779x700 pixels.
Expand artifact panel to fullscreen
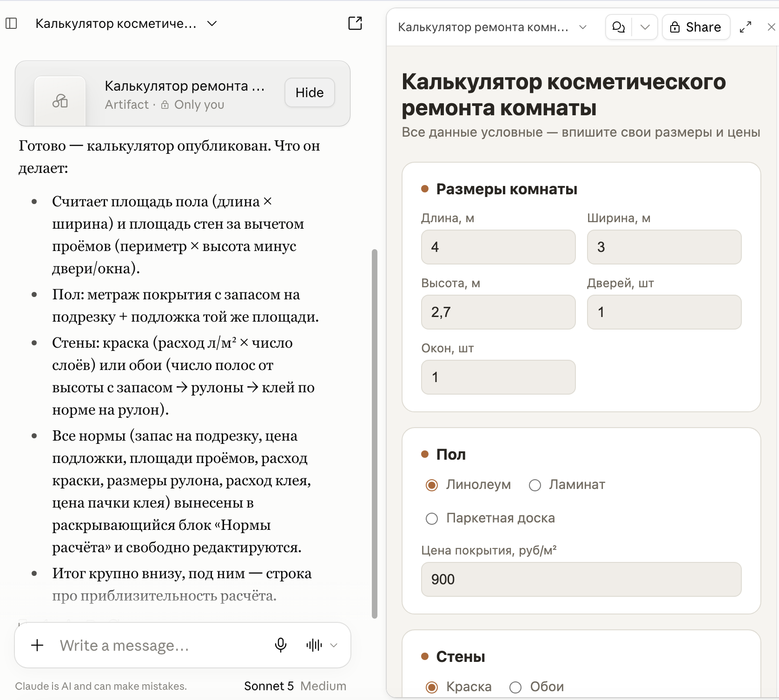[746, 27]
